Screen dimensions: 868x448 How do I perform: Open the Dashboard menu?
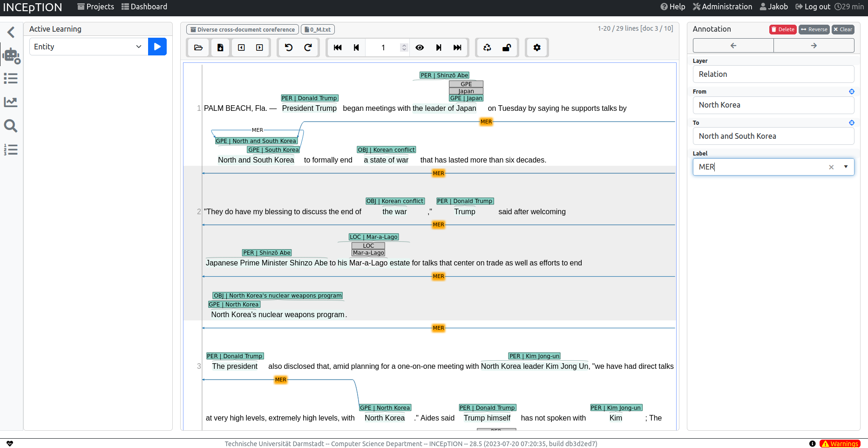(144, 7)
